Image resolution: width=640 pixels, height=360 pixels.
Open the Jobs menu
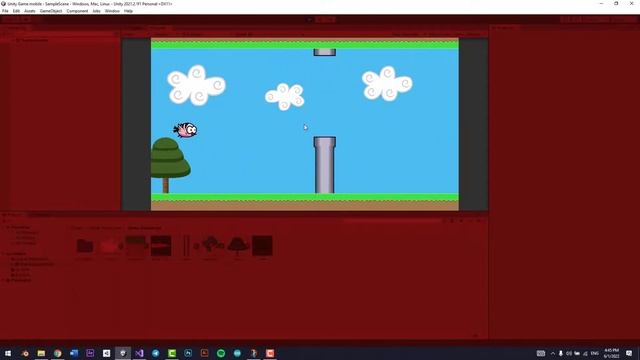pos(96,11)
